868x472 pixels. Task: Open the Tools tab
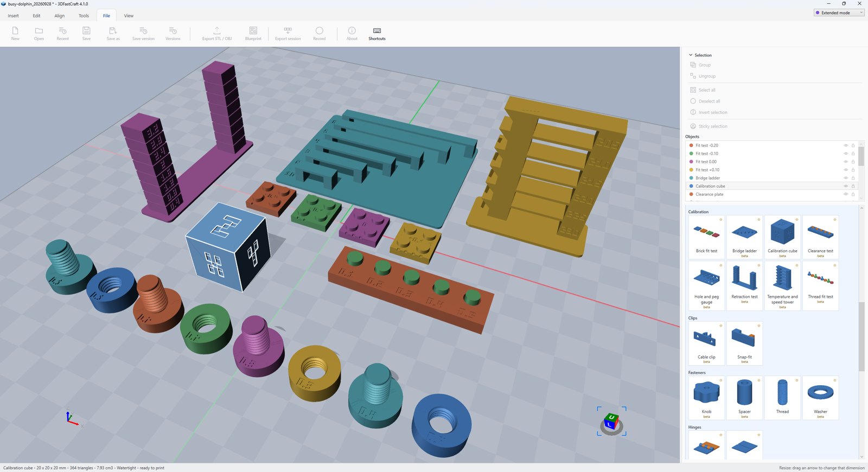click(84, 16)
